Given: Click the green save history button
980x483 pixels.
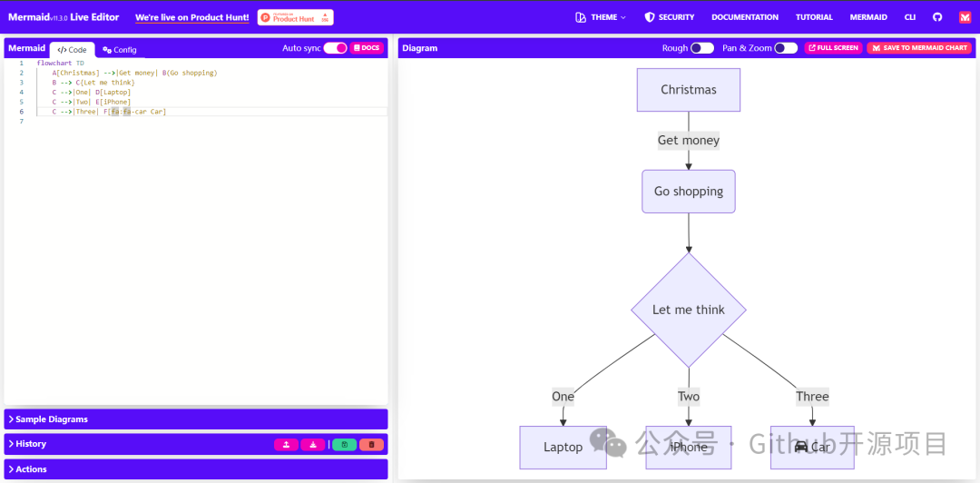Looking at the screenshot, I should tap(345, 445).
